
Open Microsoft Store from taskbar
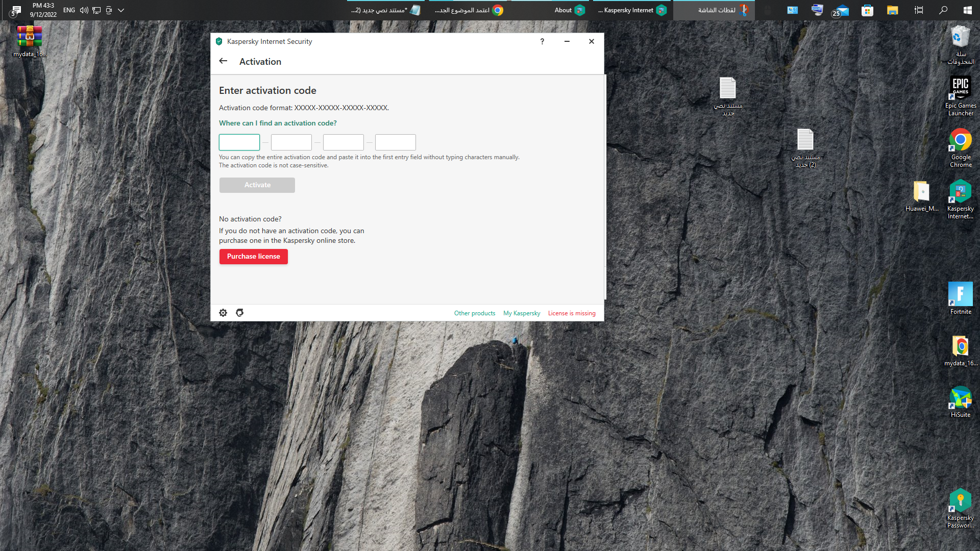tap(867, 10)
